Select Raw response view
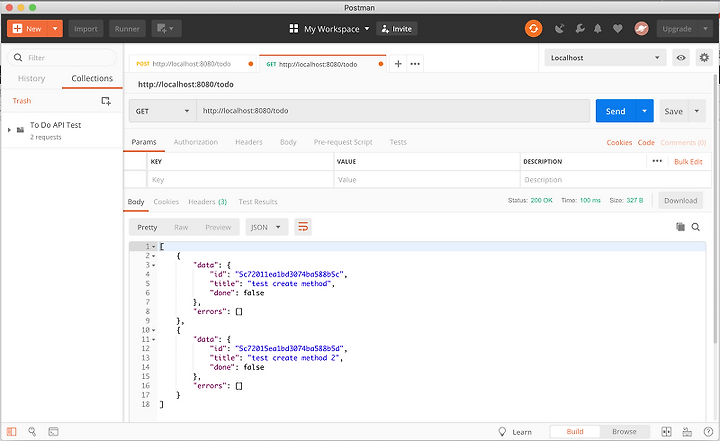Viewport: 720px width, 441px height. (181, 227)
